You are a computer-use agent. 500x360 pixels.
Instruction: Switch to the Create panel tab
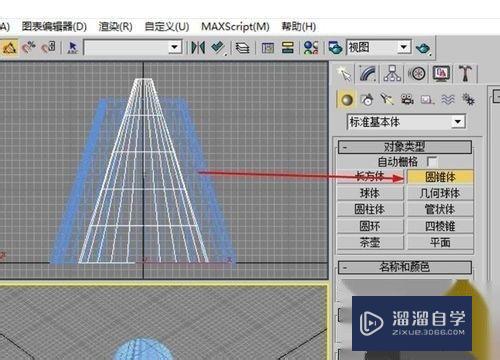coord(344,73)
